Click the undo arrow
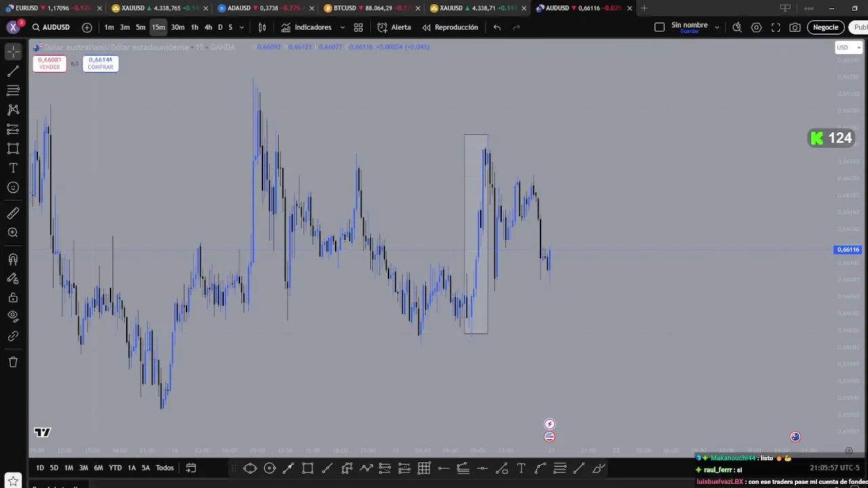The width and height of the screenshot is (868, 488). [497, 27]
